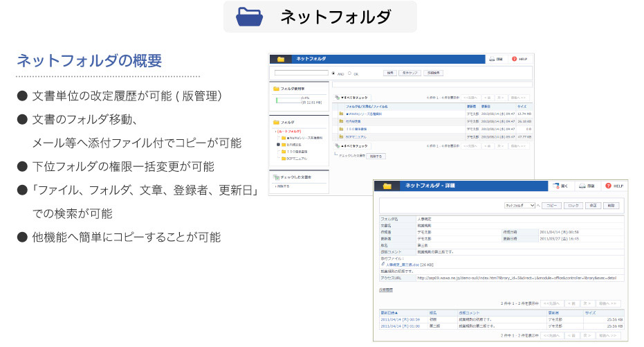Viewport: 644px width, 347px height.
Task: Click the コピー button in detail view
Action: 551,206
